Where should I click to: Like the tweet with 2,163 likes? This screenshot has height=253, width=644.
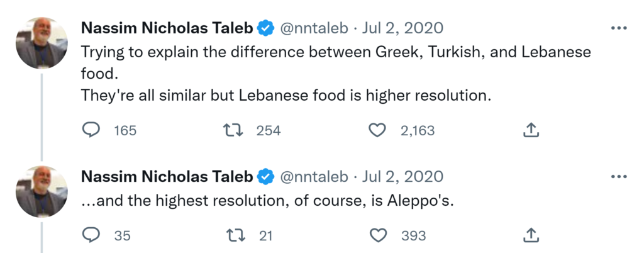point(377,130)
